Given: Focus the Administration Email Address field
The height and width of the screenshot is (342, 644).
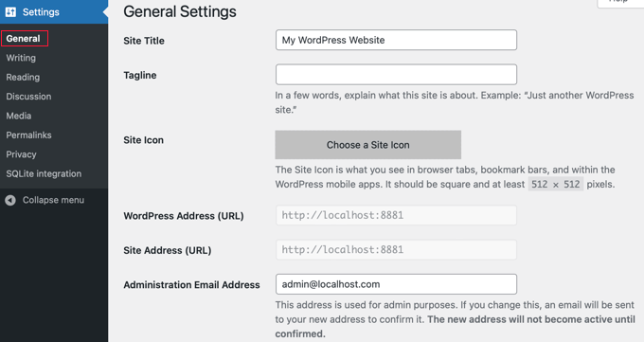Looking at the screenshot, I should pyautogui.click(x=396, y=284).
